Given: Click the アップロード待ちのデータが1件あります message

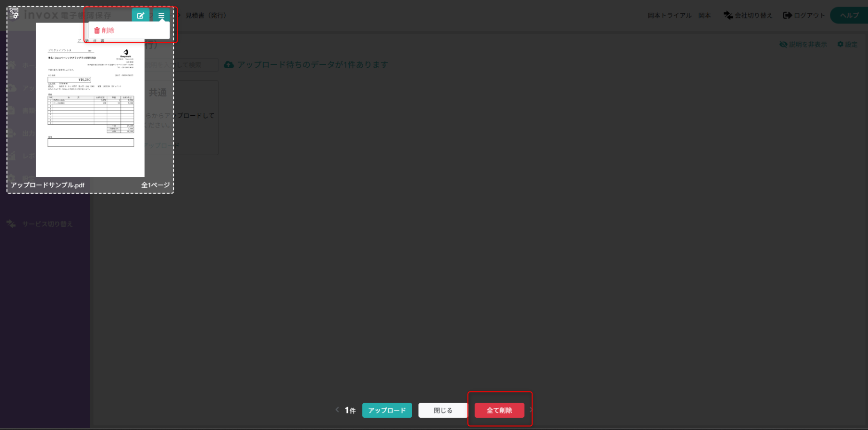Looking at the screenshot, I should (313, 65).
